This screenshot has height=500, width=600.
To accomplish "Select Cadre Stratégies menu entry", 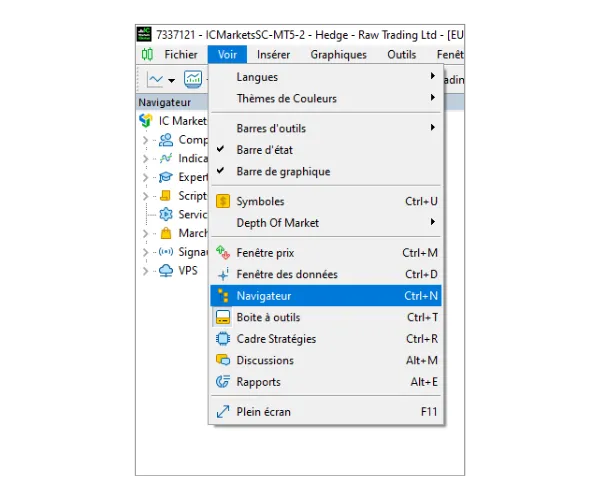I will point(326,339).
